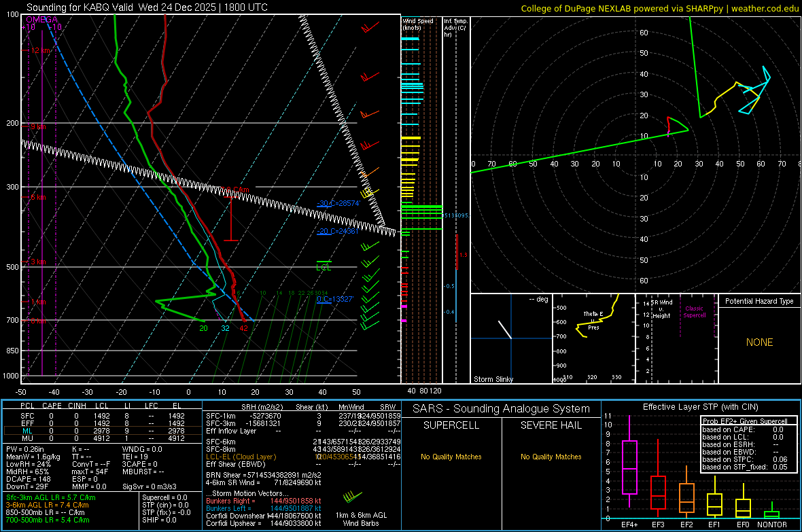Click the purple Classic Supercell label

pos(695,312)
